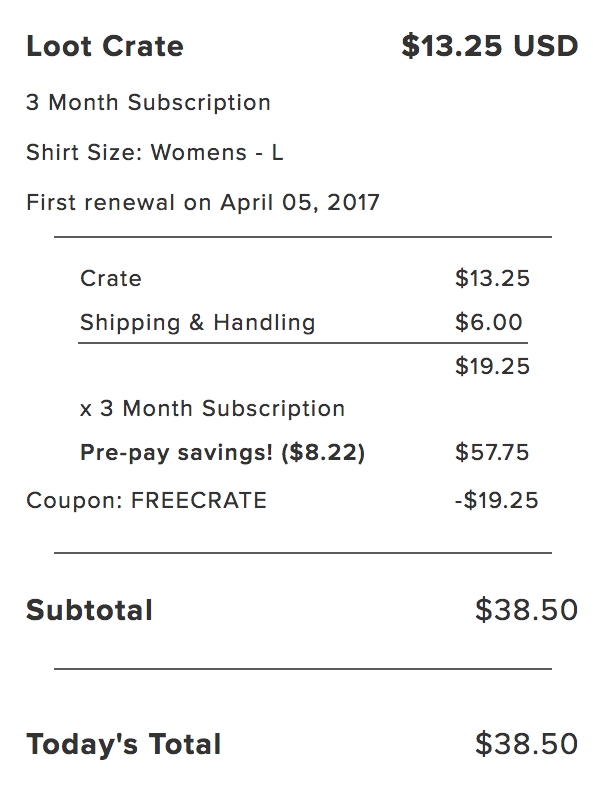Click the Subtotal label
Viewport: 606px width, 806px height.
click(89, 611)
